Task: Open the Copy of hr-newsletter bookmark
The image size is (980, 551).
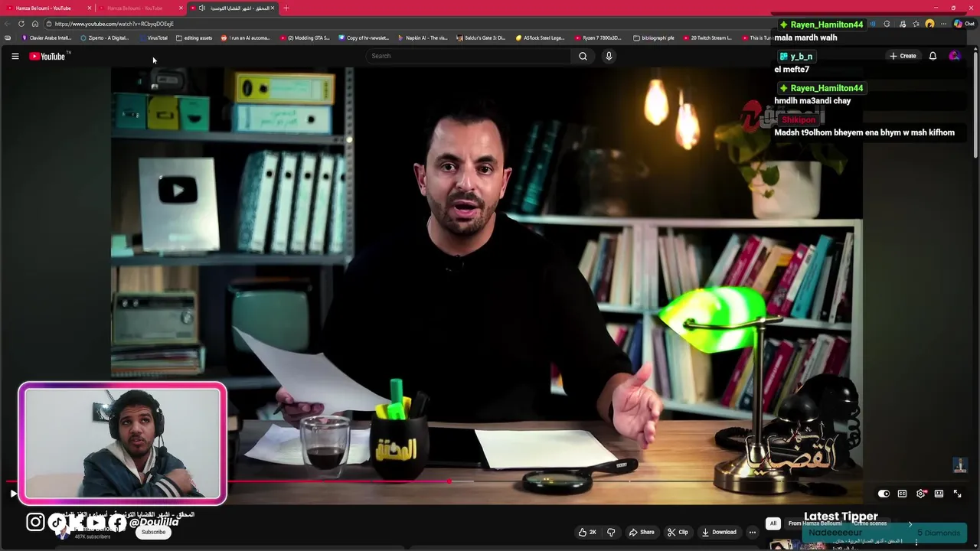Action: coord(364,37)
